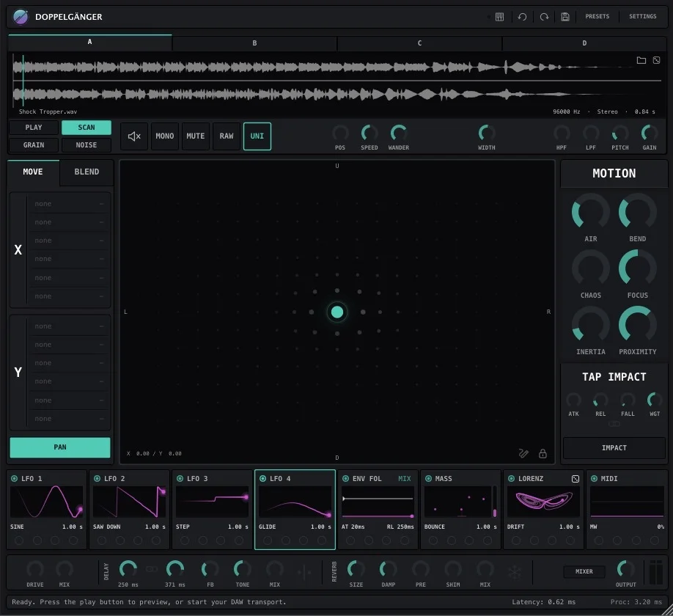Click the PAN button

pyautogui.click(x=60, y=447)
